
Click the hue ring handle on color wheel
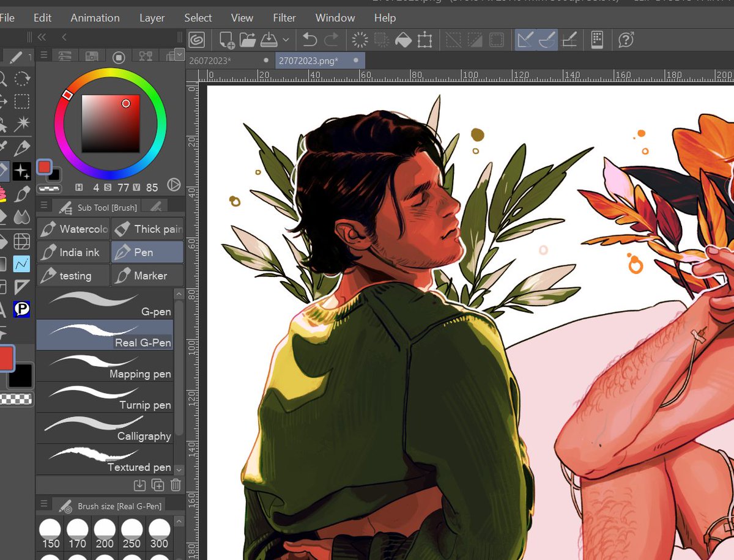(67, 95)
